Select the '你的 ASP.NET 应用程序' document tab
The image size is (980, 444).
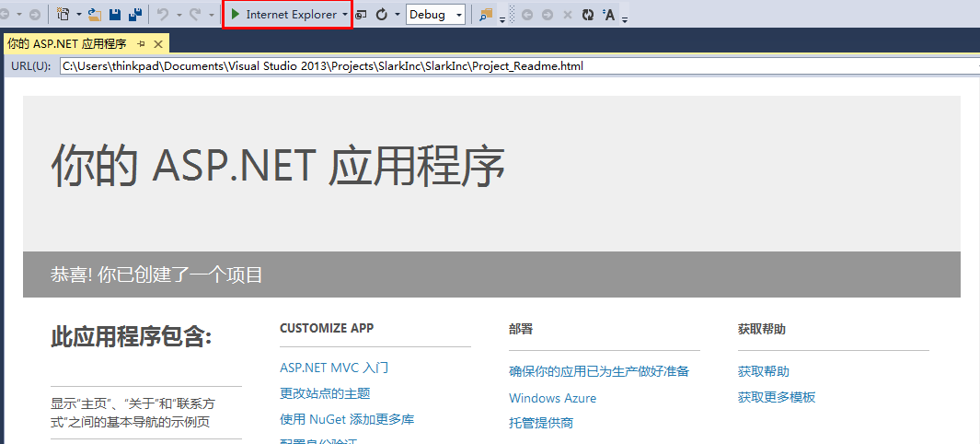(66, 44)
